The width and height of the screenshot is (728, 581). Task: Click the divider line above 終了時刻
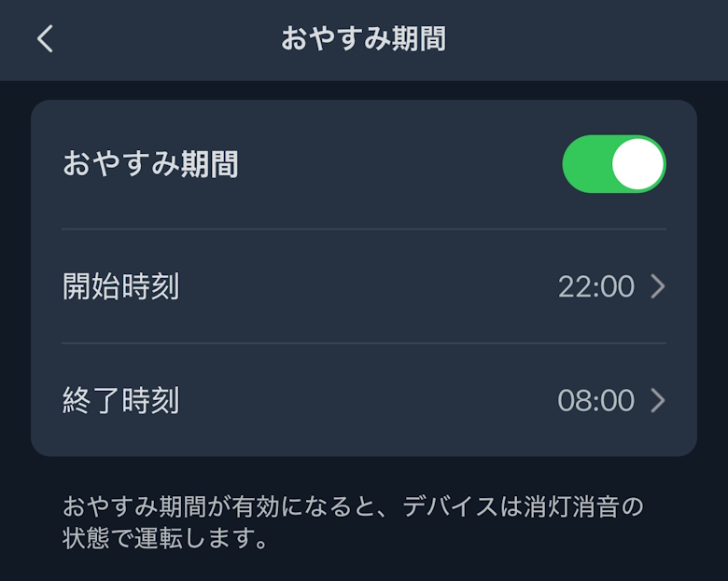[364, 343]
